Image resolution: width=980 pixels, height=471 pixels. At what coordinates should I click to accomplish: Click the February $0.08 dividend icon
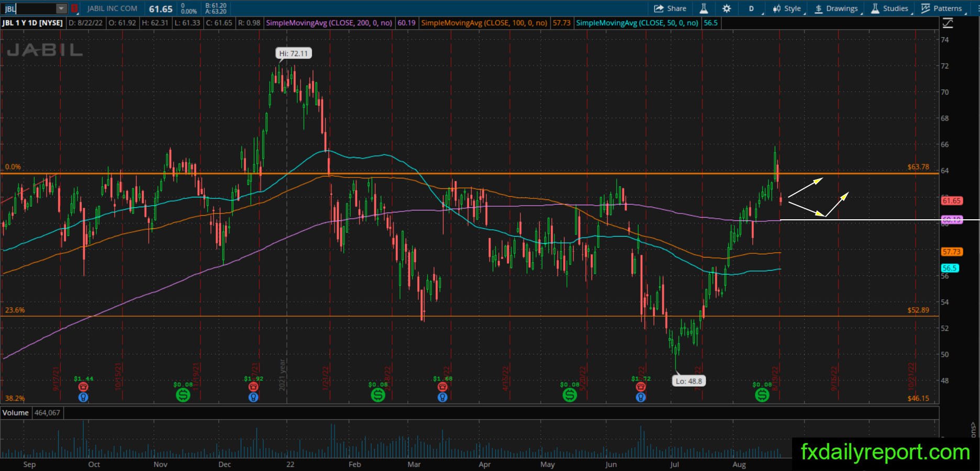(x=377, y=395)
